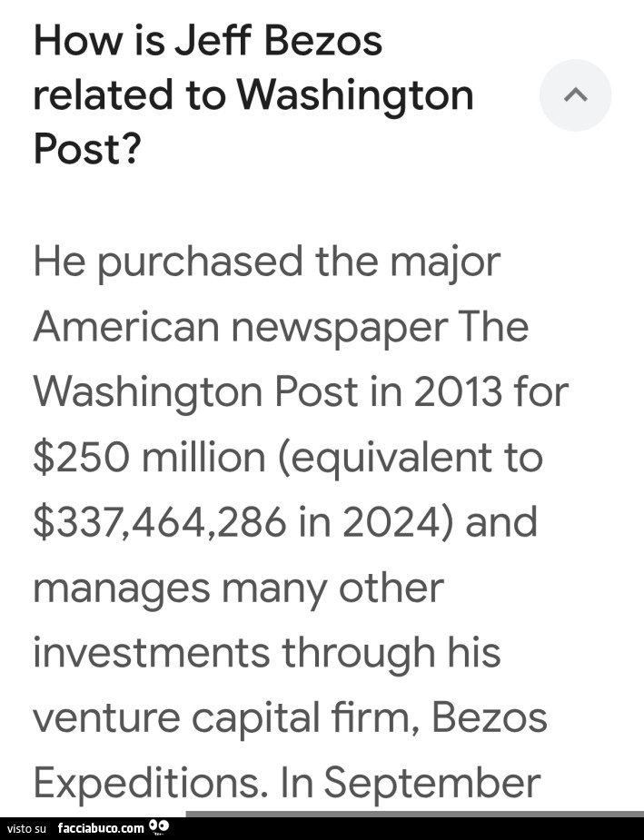Screen dimensions: 644x840
Task: Click the word "Post?" in the heading
Action: click(87, 147)
